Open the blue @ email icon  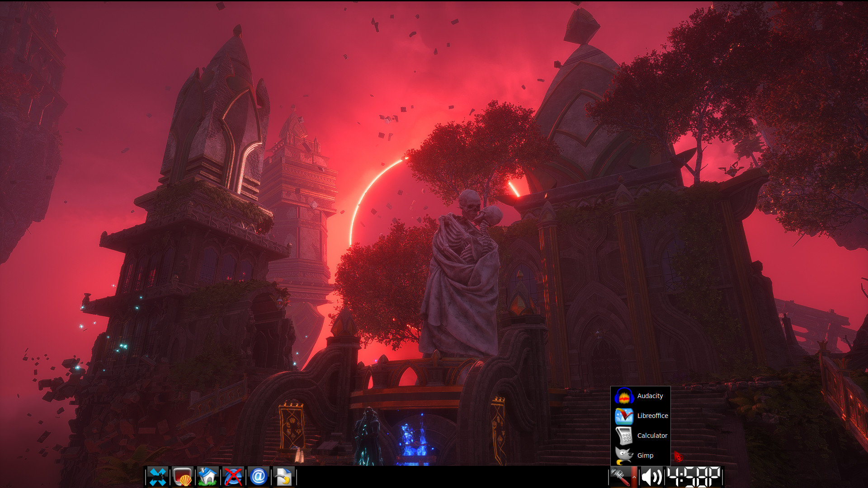(x=258, y=477)
